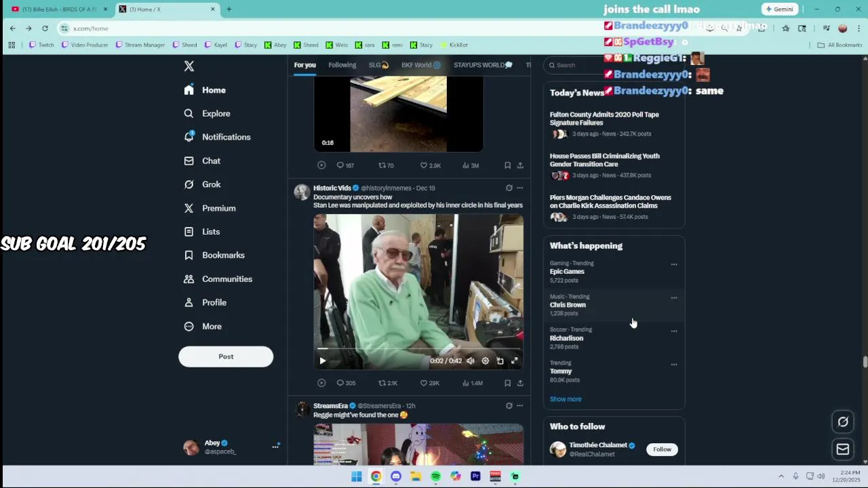
Task: Open more options on Historic Vids post
Action: click(520, 188)
